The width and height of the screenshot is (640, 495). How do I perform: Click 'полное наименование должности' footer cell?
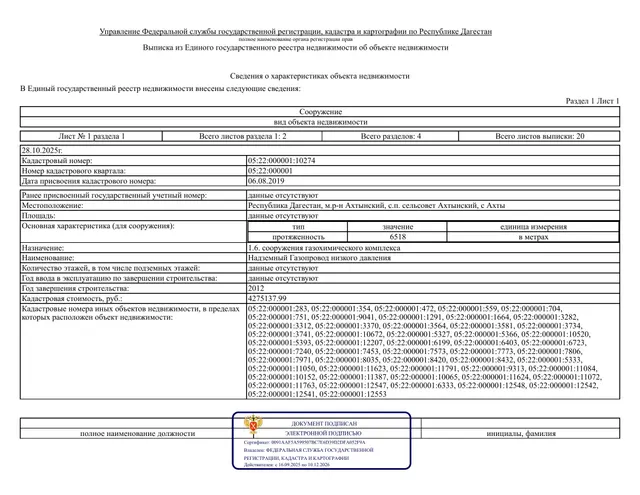(138, 434)
